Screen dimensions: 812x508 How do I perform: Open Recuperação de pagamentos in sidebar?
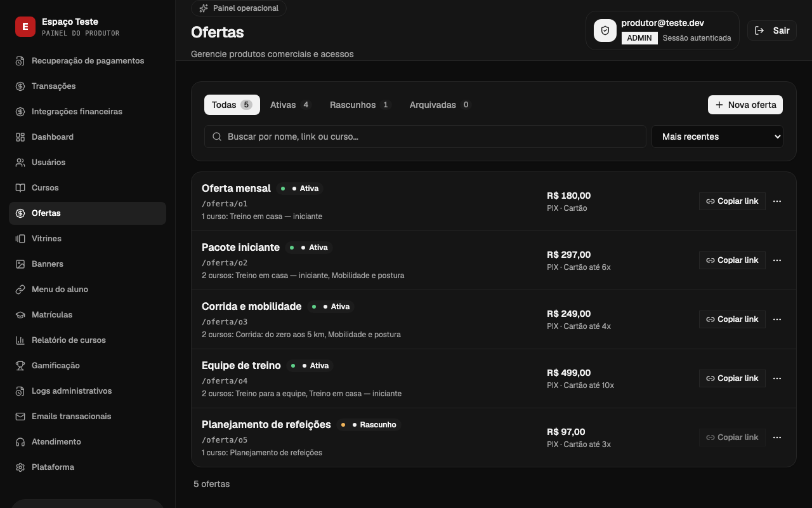88,61
